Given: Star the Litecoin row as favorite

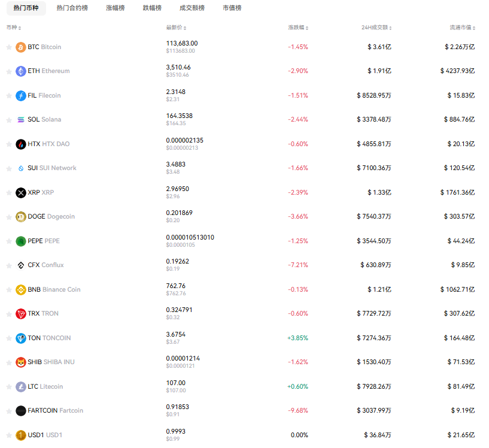Looking at the screenshot, I should click(x=8, y=387).
